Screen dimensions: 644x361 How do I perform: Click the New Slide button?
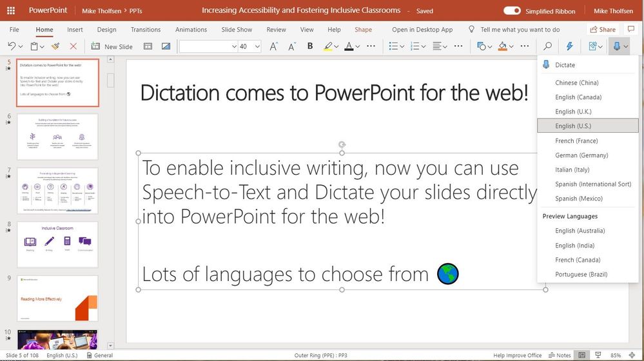click(x=112, y=46)
